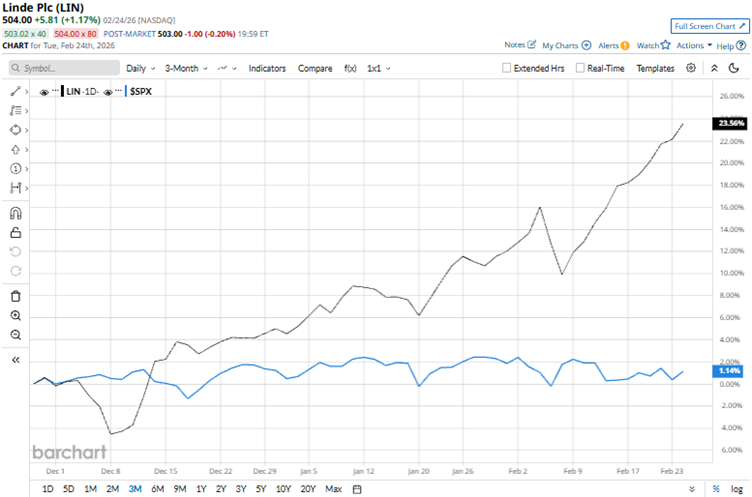Open the Help question mark icon
This screenshot has height=497, width=752.
741,46
